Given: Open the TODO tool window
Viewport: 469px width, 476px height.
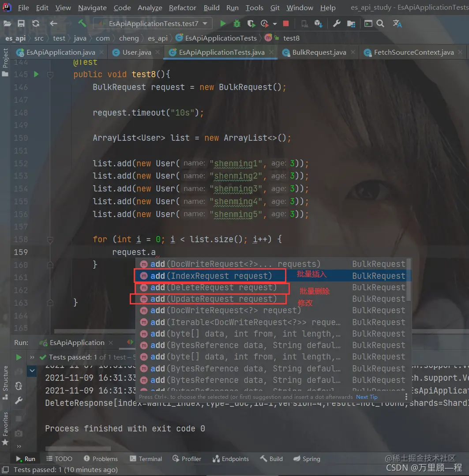Looking at the screenshot, I should [59, 459].
